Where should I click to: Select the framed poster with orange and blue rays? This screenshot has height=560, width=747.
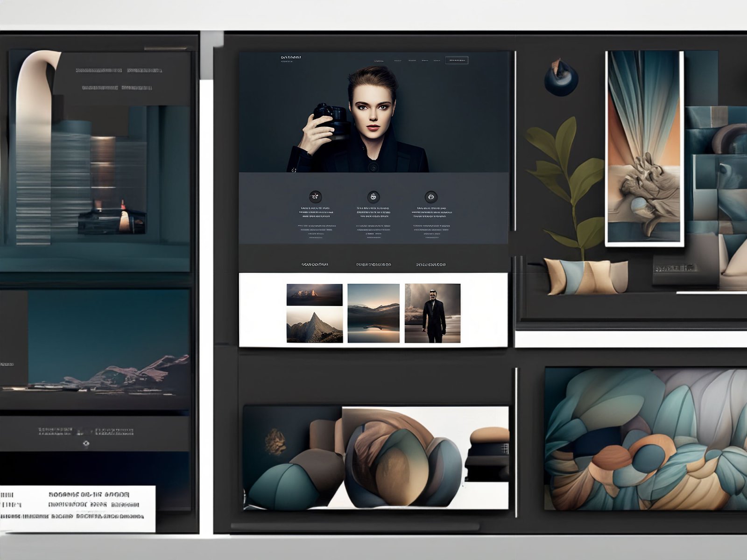(x=645, y=149)
